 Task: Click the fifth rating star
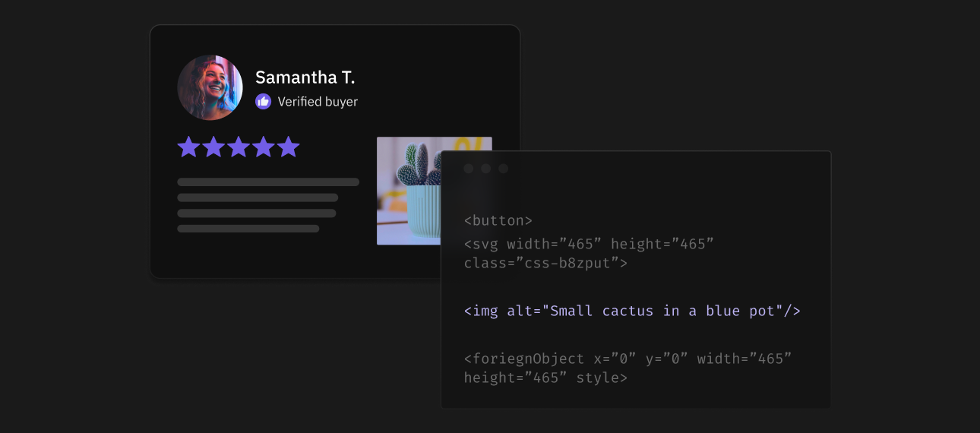point(289,147)
